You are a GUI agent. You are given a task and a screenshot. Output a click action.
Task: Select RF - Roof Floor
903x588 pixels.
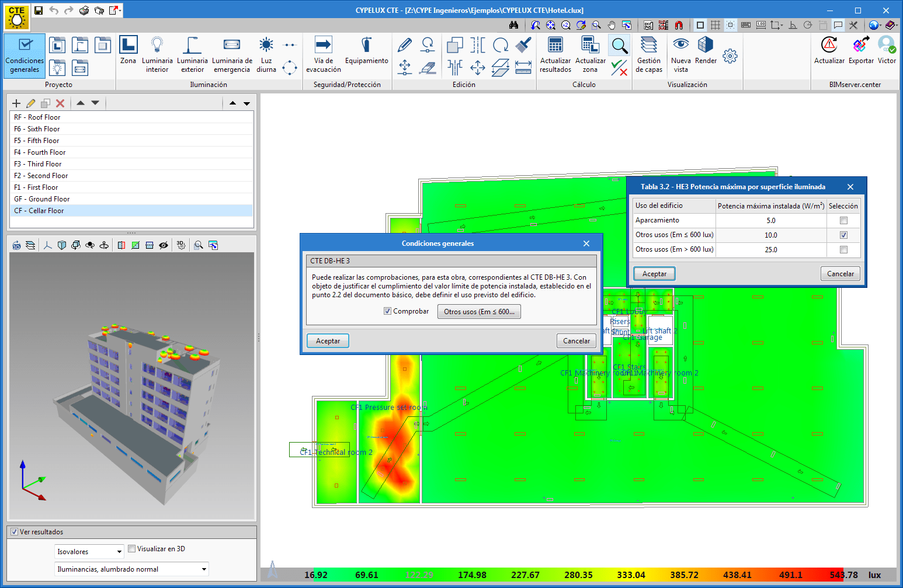click(x=131, y=117)
